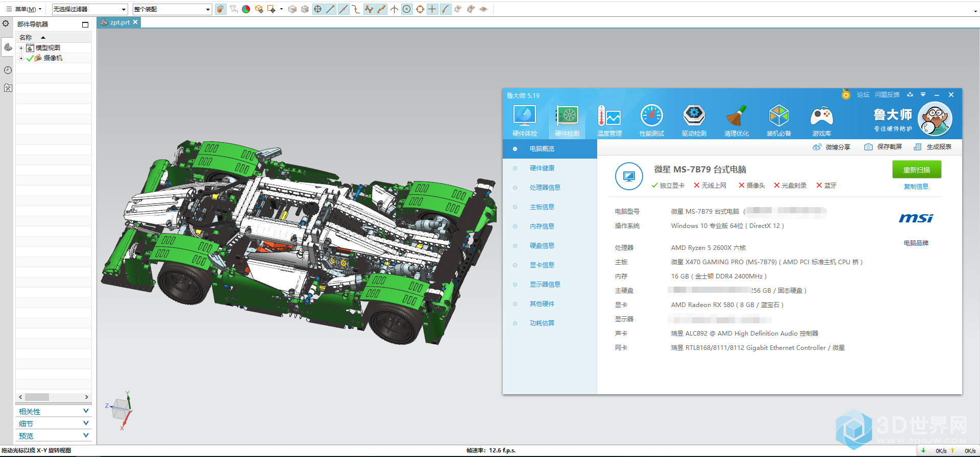
Task: Expand the 模型视图 tree node
Action: 21,48
